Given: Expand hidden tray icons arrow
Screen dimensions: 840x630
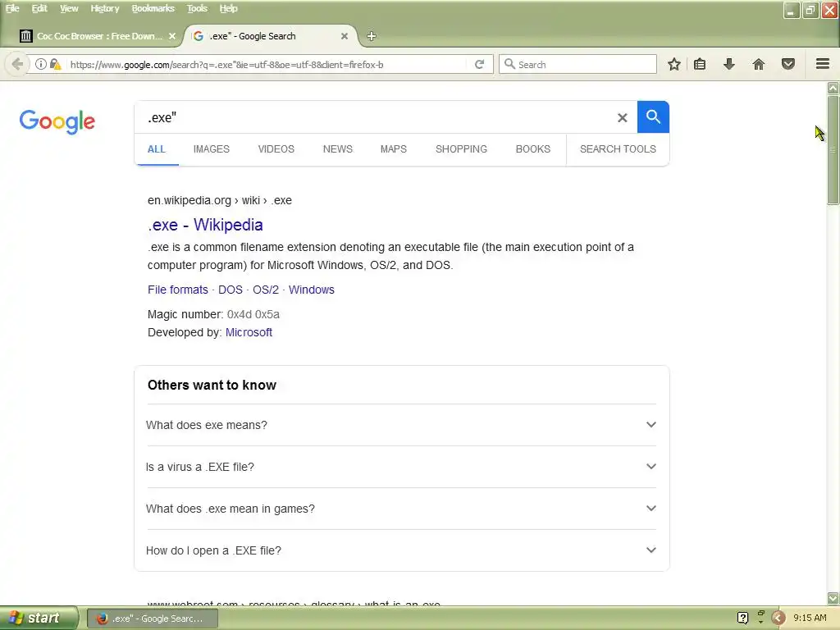Looking at the screenshot, I should point(778,618).
